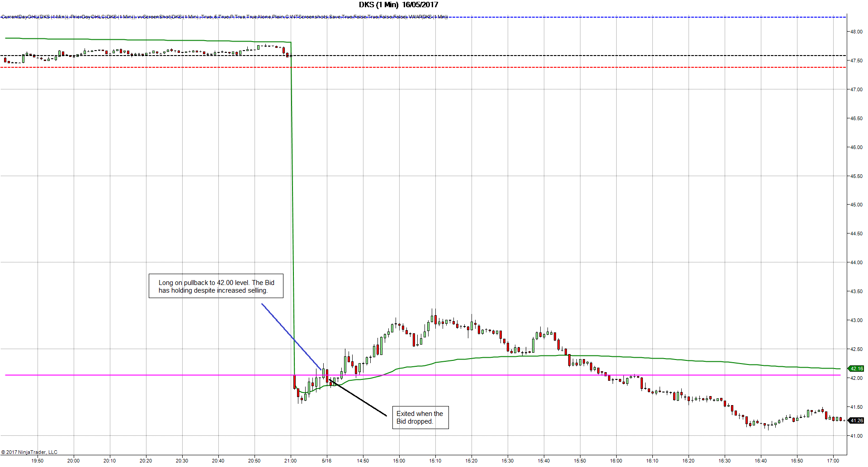Click the 44.00 price axis label
The height and width of the screenshot is (467, 868).
tap(856, 262)
